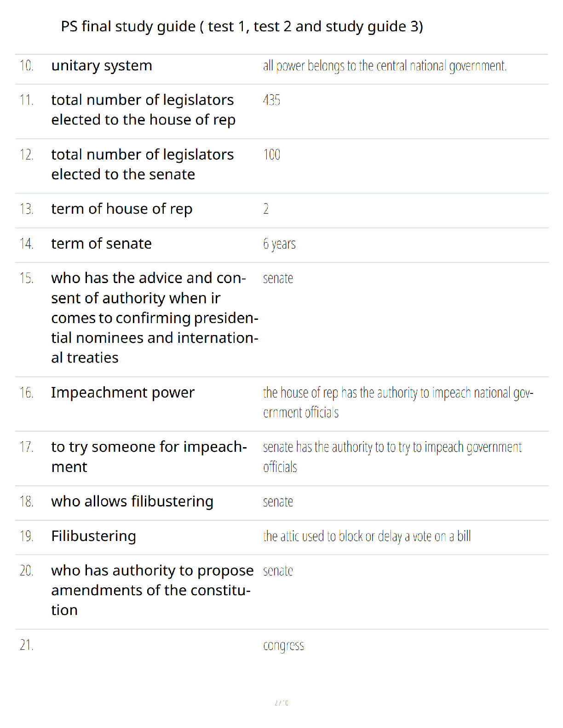Select term 'total number of legislators elected to the house of rep'
563x728 pixels.
click(144, 110)
